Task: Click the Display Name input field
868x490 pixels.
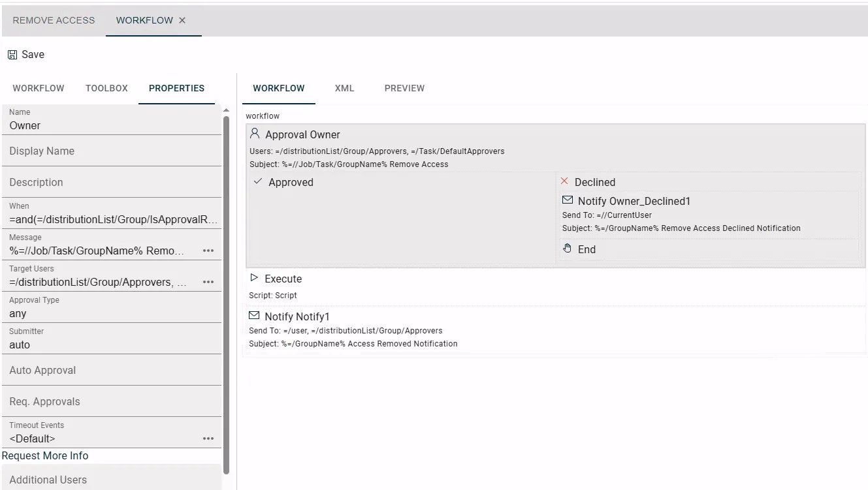Action: [x=112, y=151]
